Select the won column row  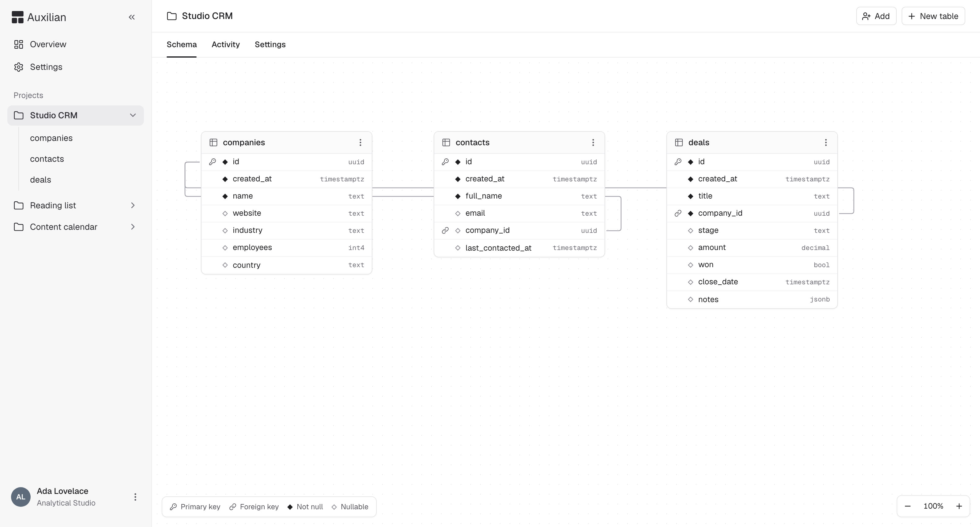click(752, 265)
